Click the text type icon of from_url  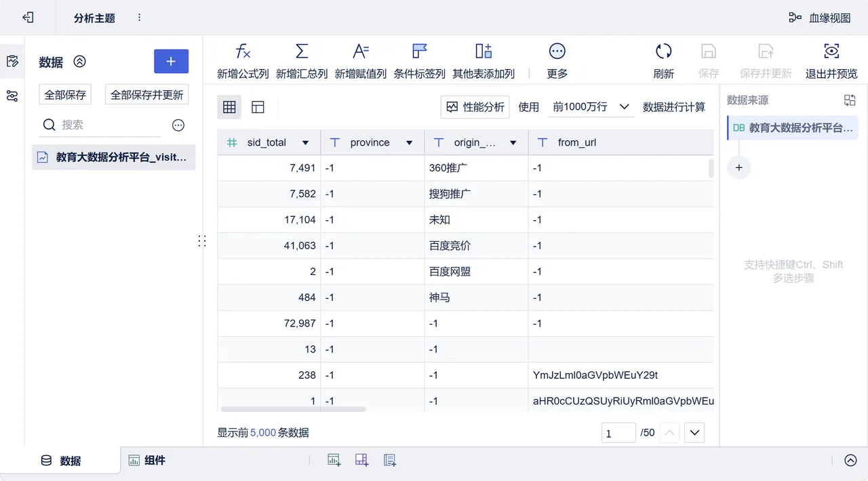(542, 143)
